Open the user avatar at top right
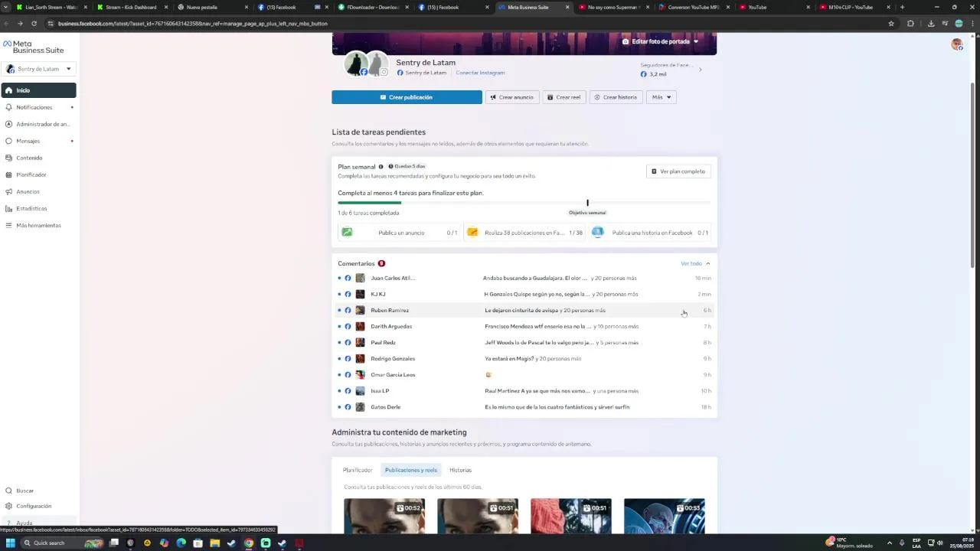Viewport: 980px width, 551px height. tap(956, 44)
